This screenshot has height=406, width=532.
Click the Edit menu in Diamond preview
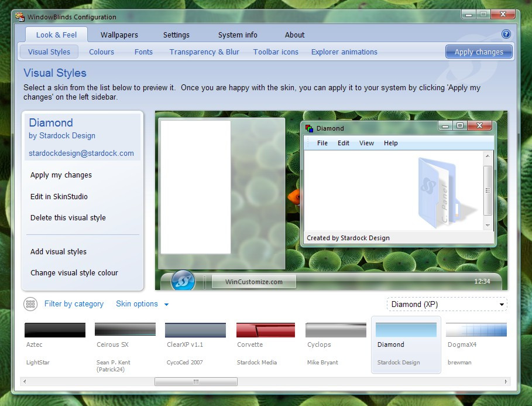point(344,143)
